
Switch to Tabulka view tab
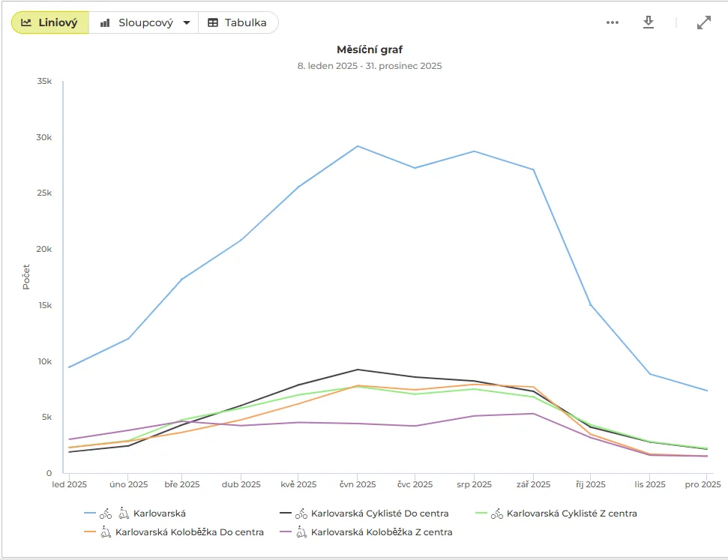(x=238, y=22)
